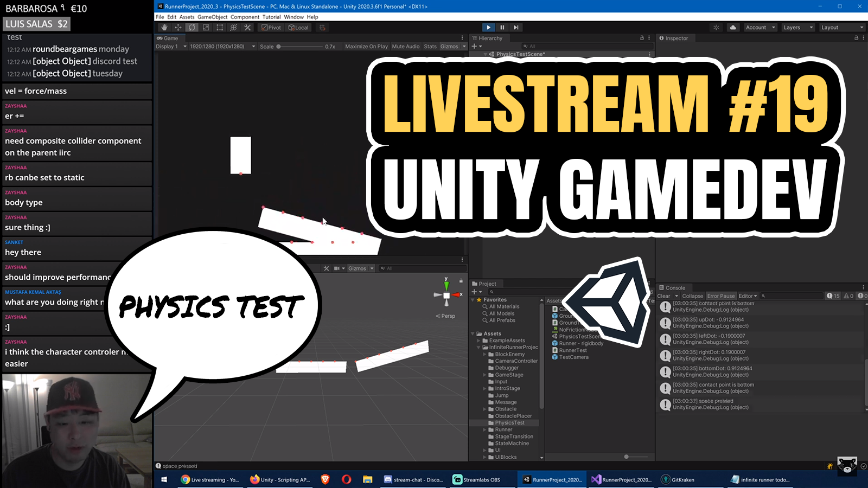Collapse the Favorites section
Image resolution: width=868 pixels, height=488 pixels.
tap(473, 300)
